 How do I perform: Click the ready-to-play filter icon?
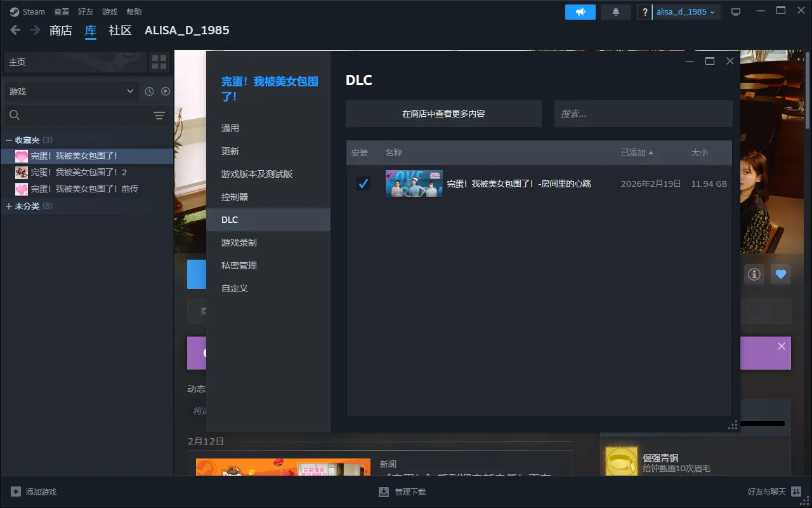tap(165, 91)
